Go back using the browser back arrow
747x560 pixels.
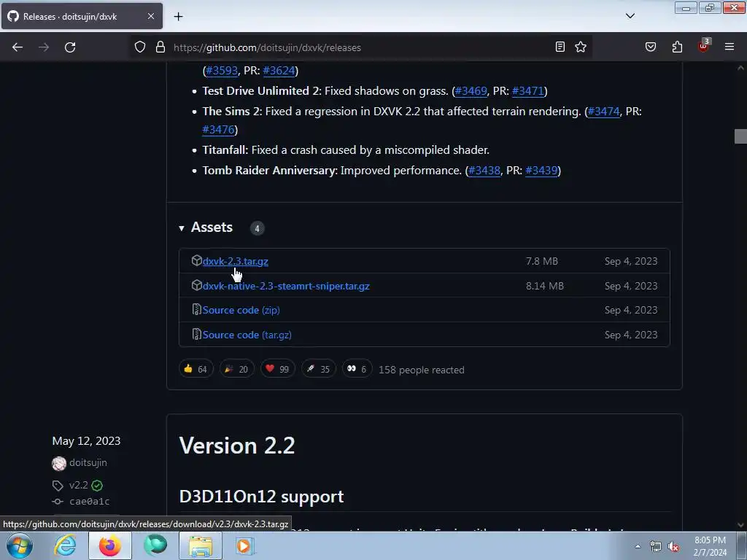click(18, 47)
